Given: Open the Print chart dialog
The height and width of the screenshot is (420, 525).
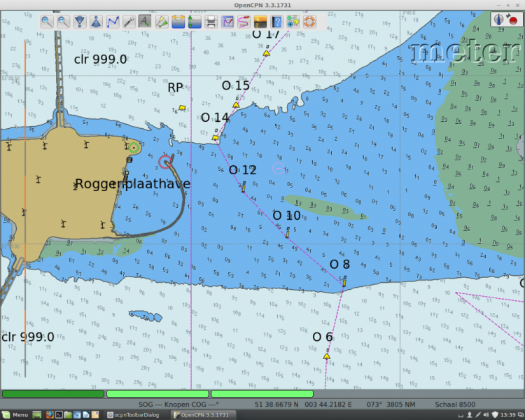Looking at the screenshot, I should [x=211, y=22].
